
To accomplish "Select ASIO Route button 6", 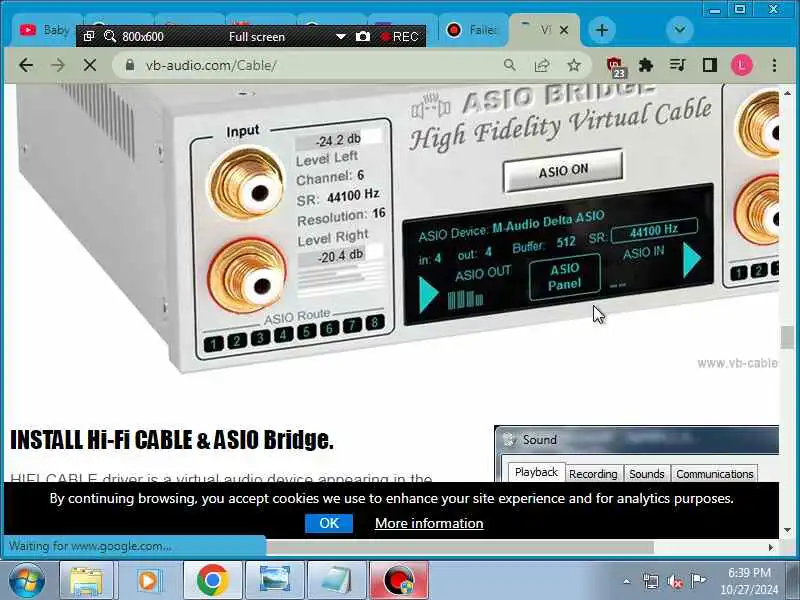I will tap(329, 329).
